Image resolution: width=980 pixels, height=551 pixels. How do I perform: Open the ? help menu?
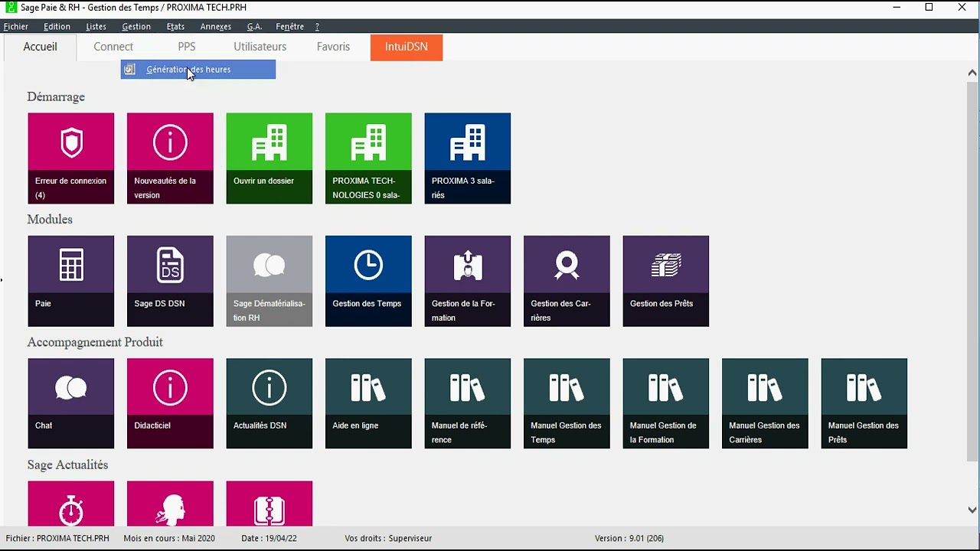(317, 27)
